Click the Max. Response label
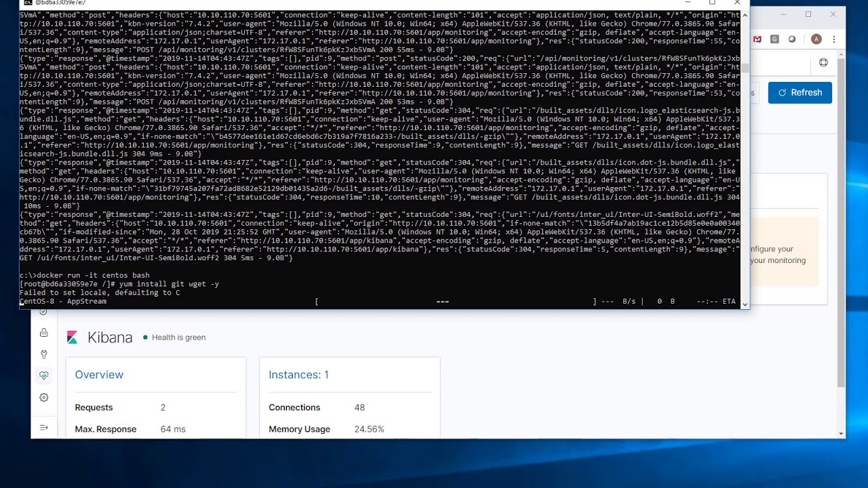 105,429
